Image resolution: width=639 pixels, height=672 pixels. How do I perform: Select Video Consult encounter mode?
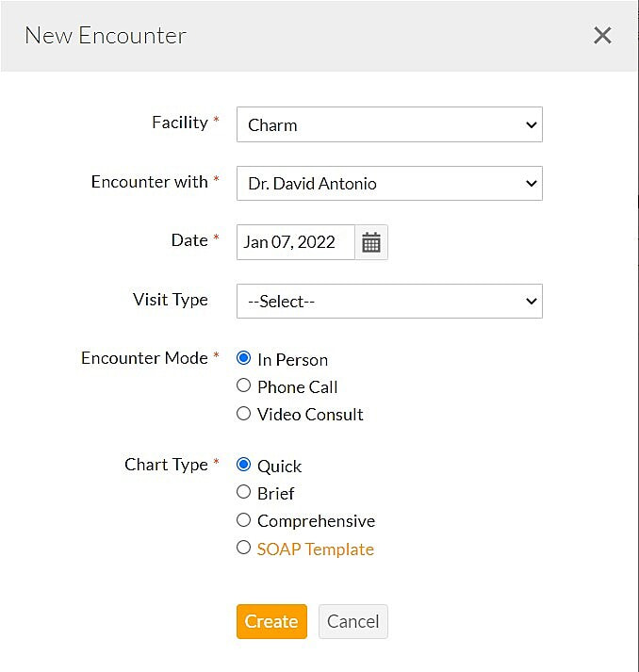[x=244, y=413]
